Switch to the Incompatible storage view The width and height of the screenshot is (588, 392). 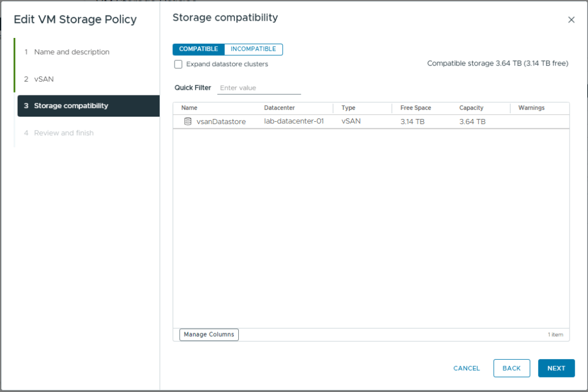click(x=253, y=49)
